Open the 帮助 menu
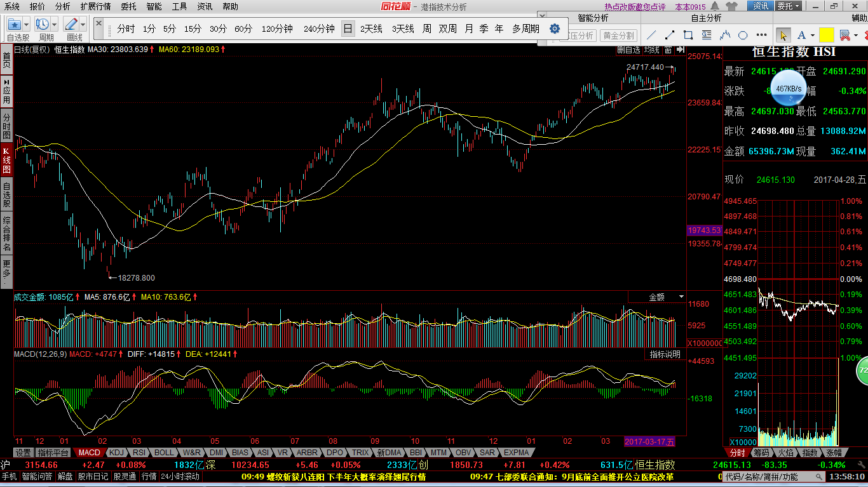 point(231,6)
